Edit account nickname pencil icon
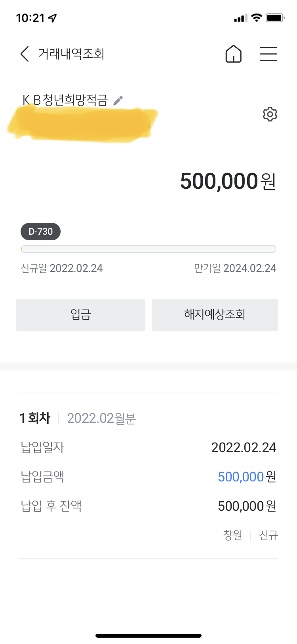The width and height of the screenshot is (297, 644). [x=118, y=100]
